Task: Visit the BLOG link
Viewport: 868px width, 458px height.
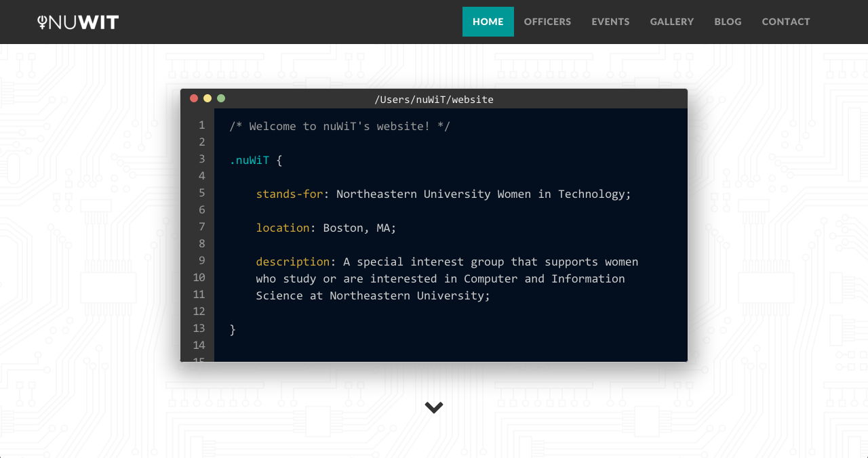Action: [x=728, y=22]
